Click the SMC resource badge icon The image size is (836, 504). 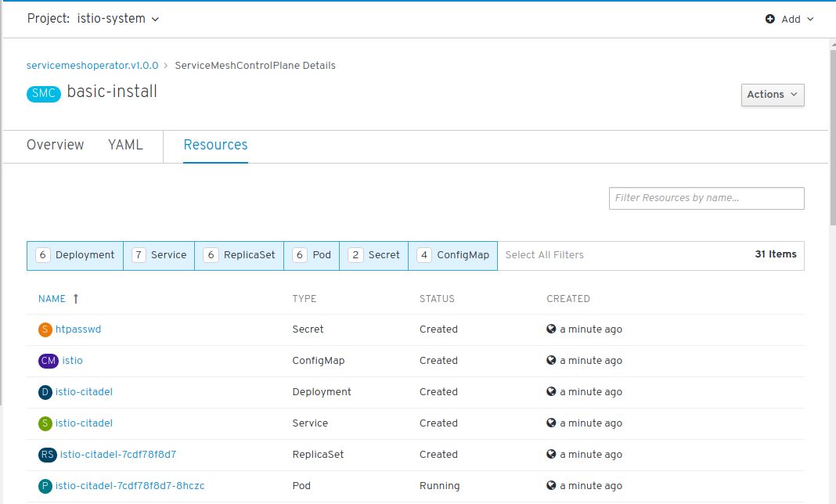coord(44,93)
